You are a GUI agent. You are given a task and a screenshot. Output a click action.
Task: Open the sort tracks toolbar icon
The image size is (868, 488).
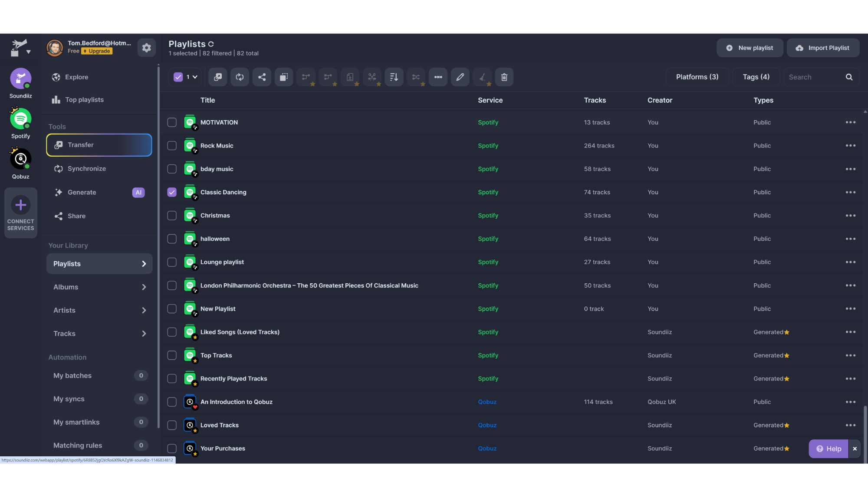pyautogui.click(x=394, y=77)
